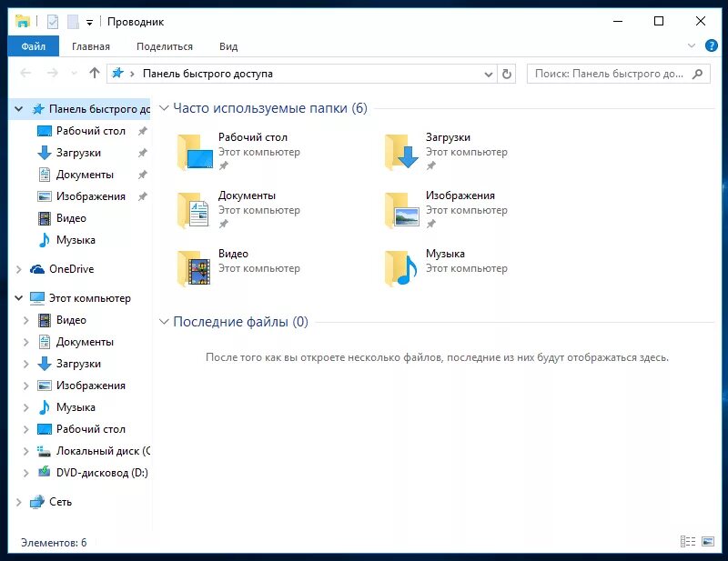
Task: Expand Видео under Этот компьютер
Action: pos(26,320)
